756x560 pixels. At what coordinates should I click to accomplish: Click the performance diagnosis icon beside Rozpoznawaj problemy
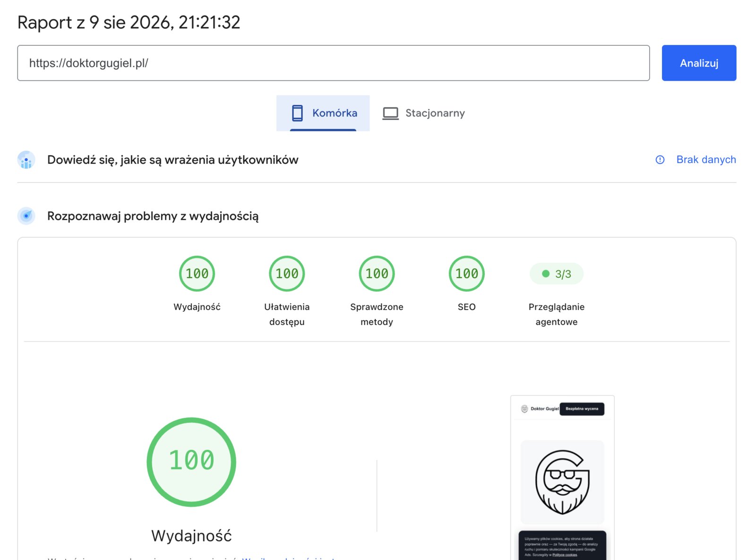(26, 216)
